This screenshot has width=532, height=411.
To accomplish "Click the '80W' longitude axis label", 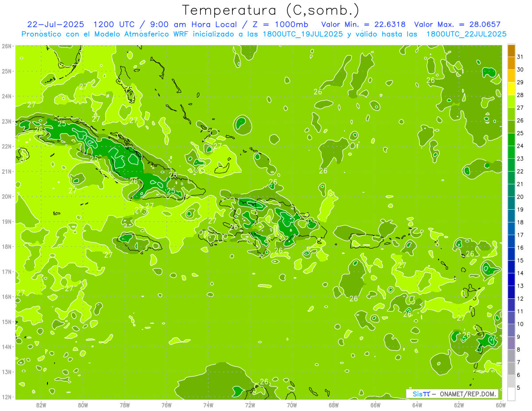I will 83,404.
